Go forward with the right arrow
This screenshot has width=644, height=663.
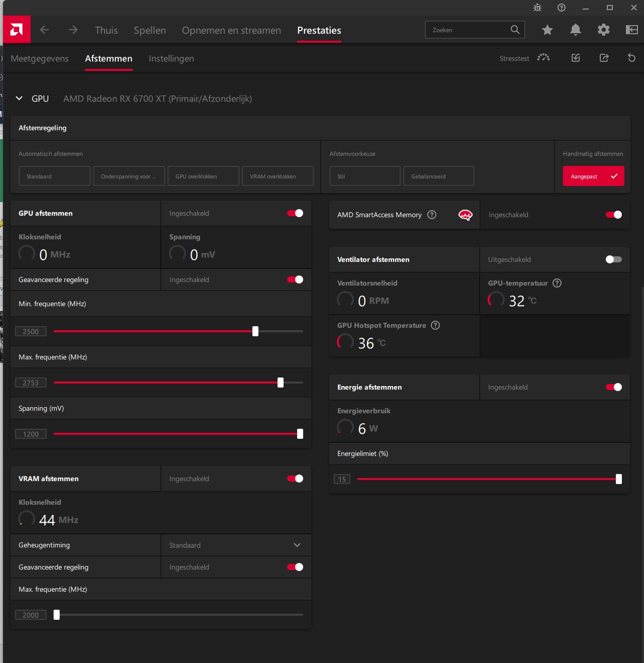coord(73,30)
